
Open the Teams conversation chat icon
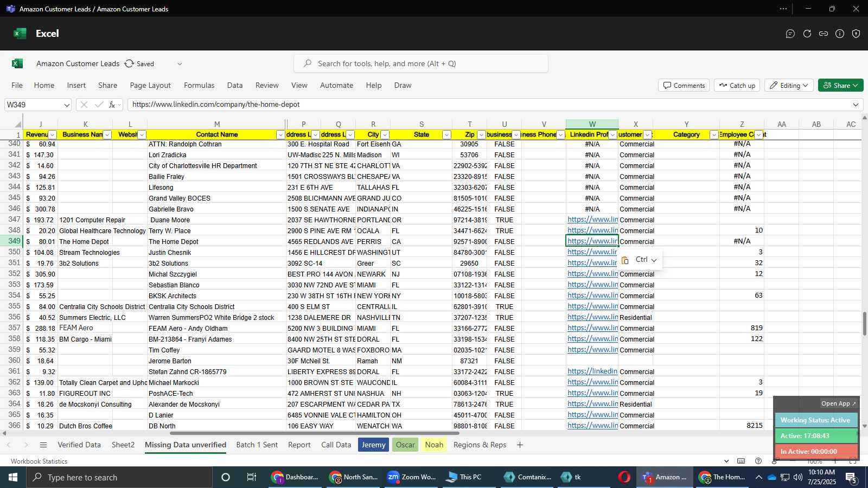pos(790,34)
